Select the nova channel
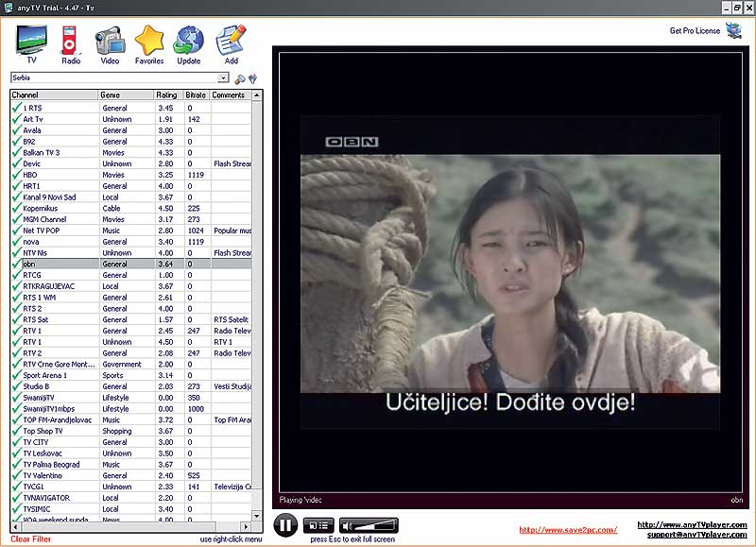The width and height of the screenshot is (756, 547). [x=130, y=242]
